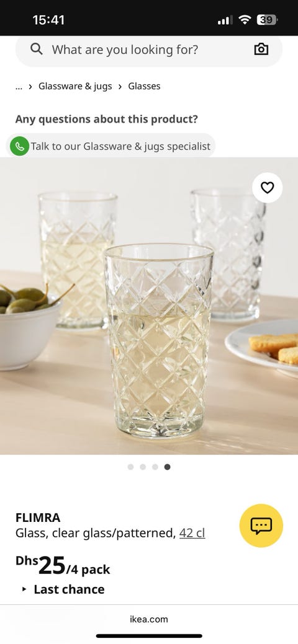Tap the FLIMRA glass product photo
This screenshot has height=644, width=298.
point(149,306)
